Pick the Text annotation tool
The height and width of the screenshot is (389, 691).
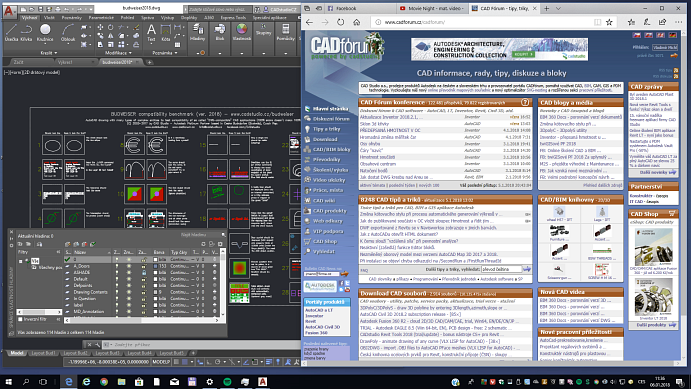(x=151, y=33)
